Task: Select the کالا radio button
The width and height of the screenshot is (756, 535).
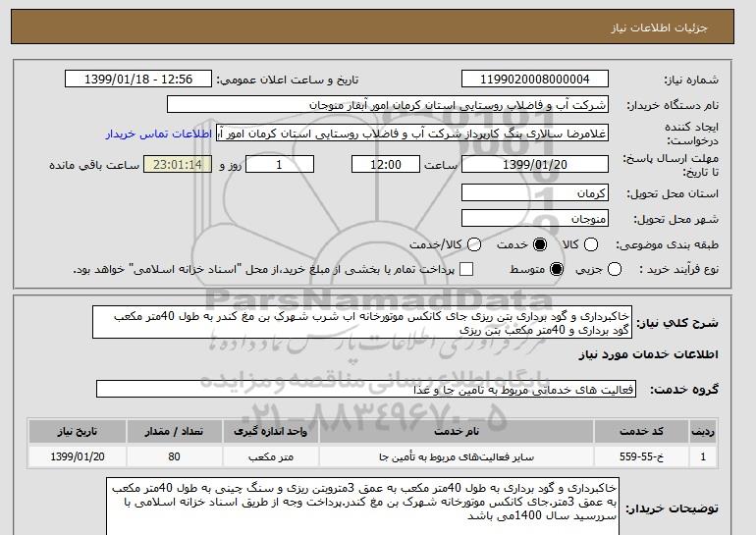Action: click(x=591, y=244)
